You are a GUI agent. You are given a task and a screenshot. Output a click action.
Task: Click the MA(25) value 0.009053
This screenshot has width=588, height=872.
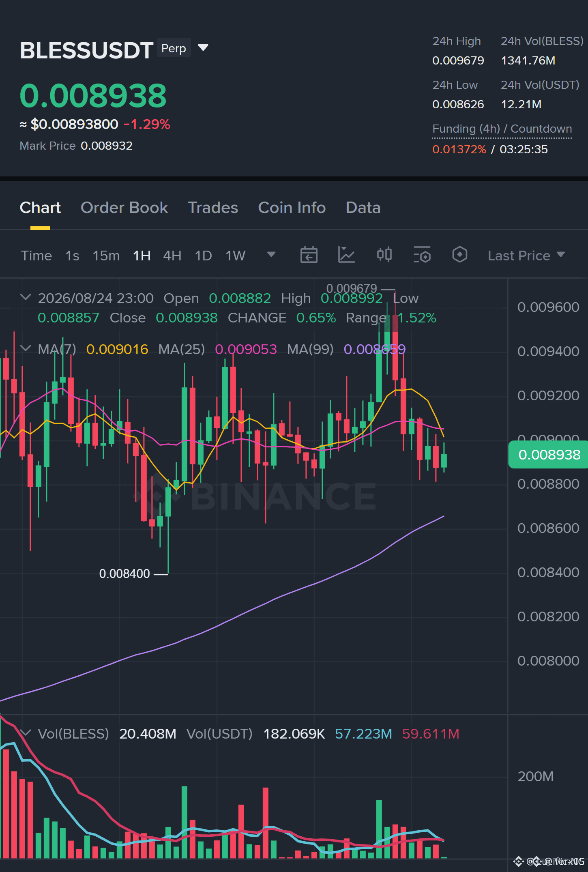(246, 349)
